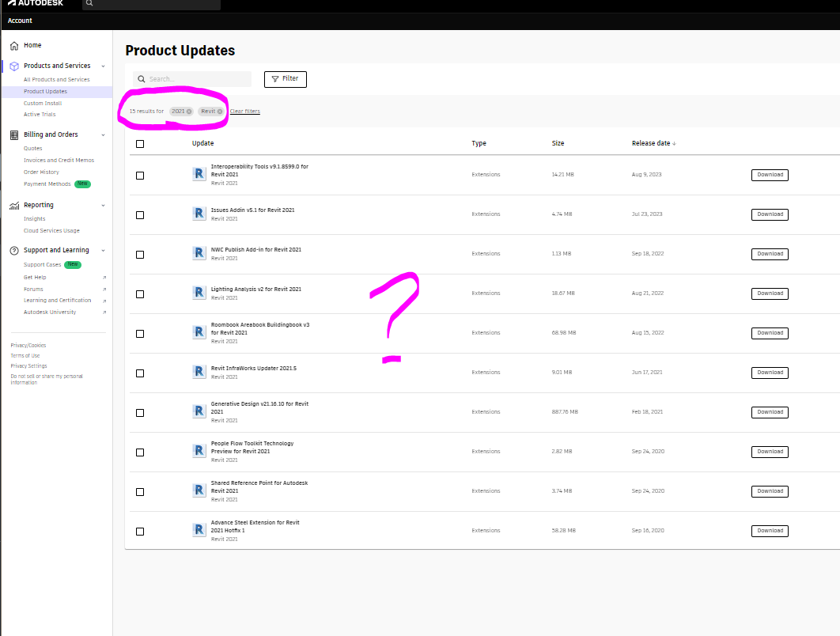The height and width of the screenshot is (636, 840).
Task: Open the Terms of Use link
Action: coord(25,356)
